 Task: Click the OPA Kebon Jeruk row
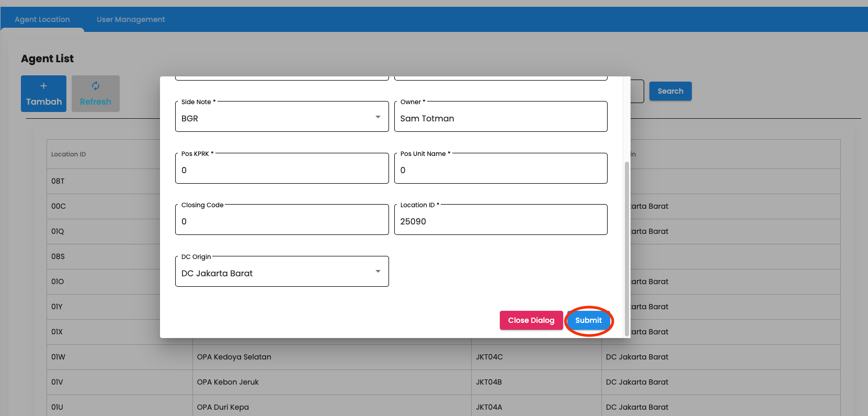point(228,382)
